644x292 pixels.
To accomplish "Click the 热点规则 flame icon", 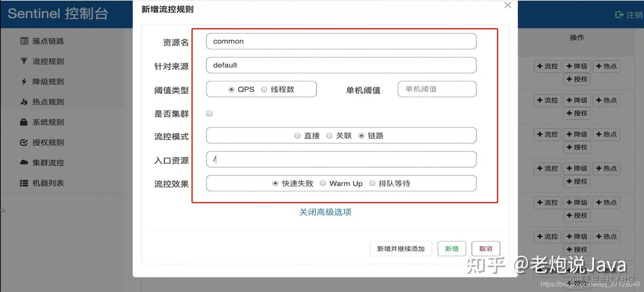I will [24, 102].
